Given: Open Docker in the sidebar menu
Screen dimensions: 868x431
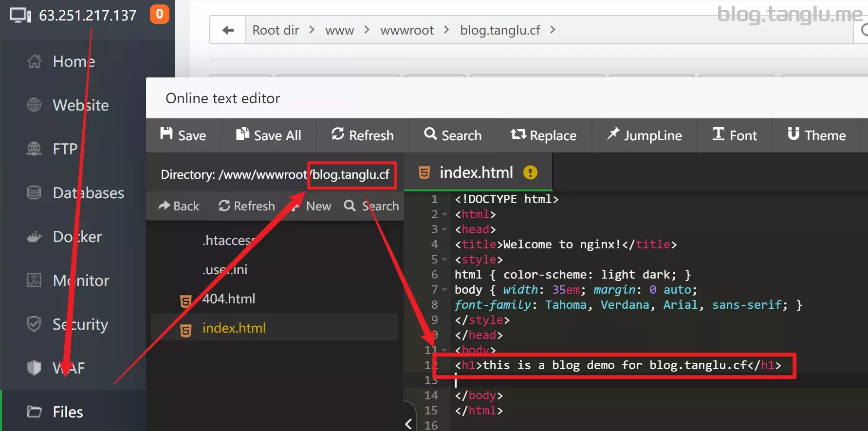Looking at the screenshot, I should pyautogui.click(x=77, y=237).
